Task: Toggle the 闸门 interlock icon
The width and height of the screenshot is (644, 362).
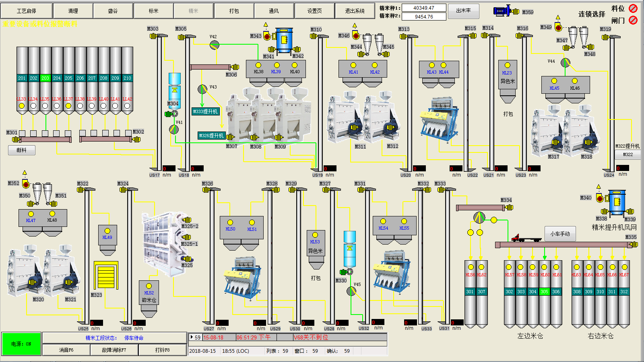Action: (633, 20)
